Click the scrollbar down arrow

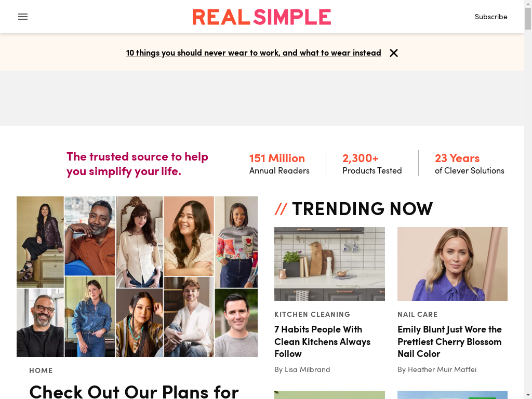click(x=528, y=395)
